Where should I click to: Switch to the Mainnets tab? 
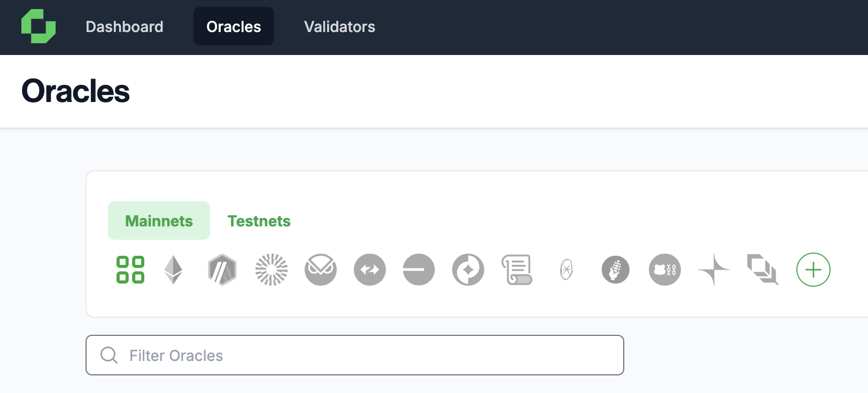pyautogui.click(x=159, y=221)
